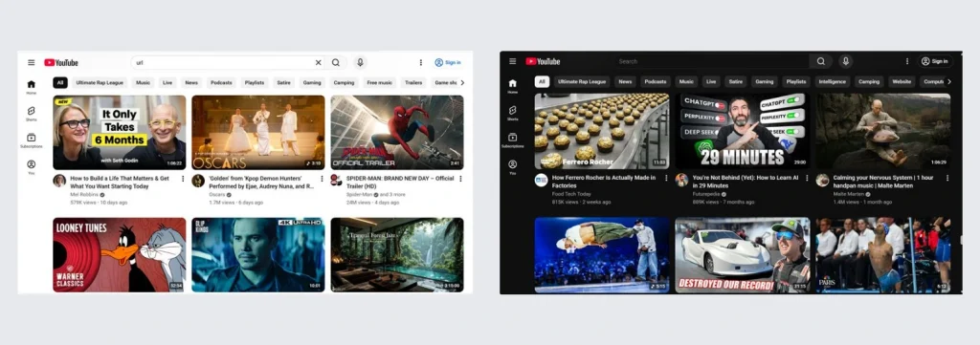Start voice search with microphone in dark-theme window
The width and height of the screenshot is (980, 345).
coord(846,61)
